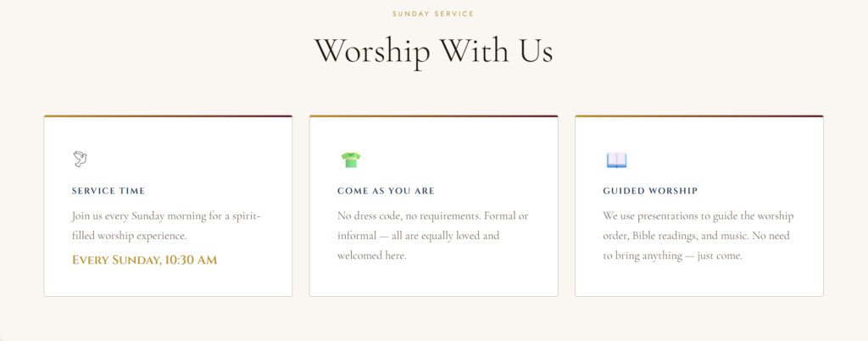868x341 pixels.
Task: Click the open book icon
Action: click(x=616, y=159)
